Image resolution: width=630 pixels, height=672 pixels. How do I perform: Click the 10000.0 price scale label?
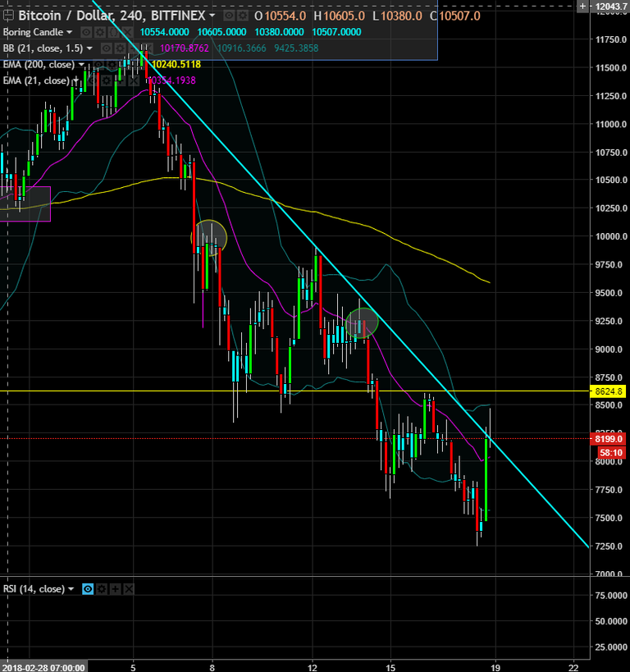[612, 236]
